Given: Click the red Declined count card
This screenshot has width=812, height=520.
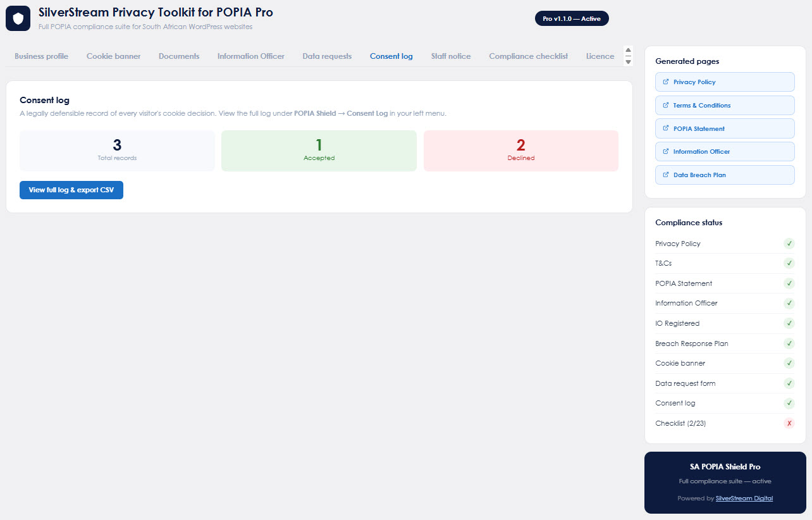Looking at the screenshot, I should tap(520, 151).
